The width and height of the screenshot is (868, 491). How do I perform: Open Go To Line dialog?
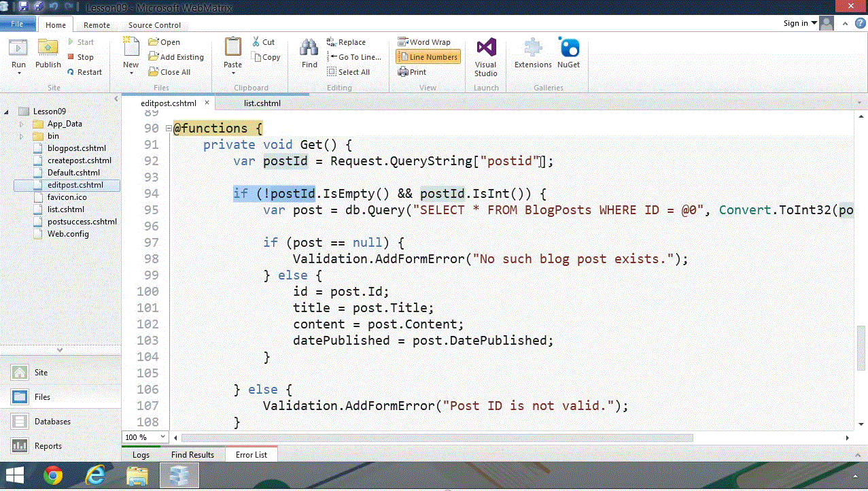click(x=354, y=57)
